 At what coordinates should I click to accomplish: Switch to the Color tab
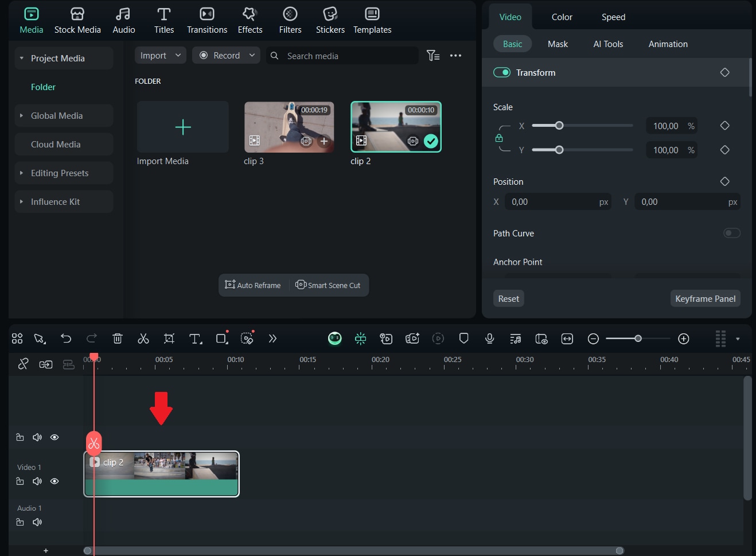coord(562,17)
